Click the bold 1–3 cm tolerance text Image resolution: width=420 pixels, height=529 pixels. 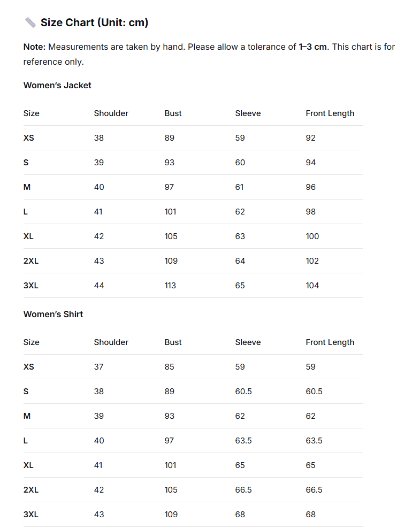tap(312, 47)
